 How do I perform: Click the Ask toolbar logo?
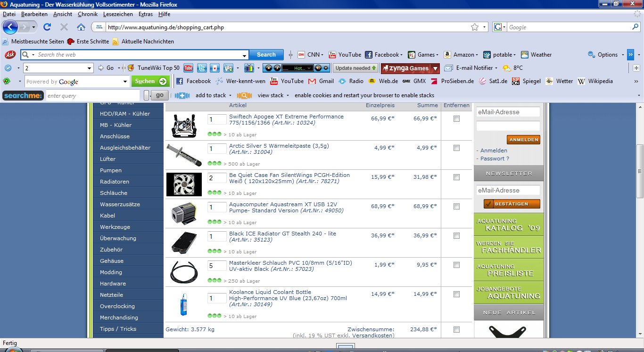tap(10, 55)
